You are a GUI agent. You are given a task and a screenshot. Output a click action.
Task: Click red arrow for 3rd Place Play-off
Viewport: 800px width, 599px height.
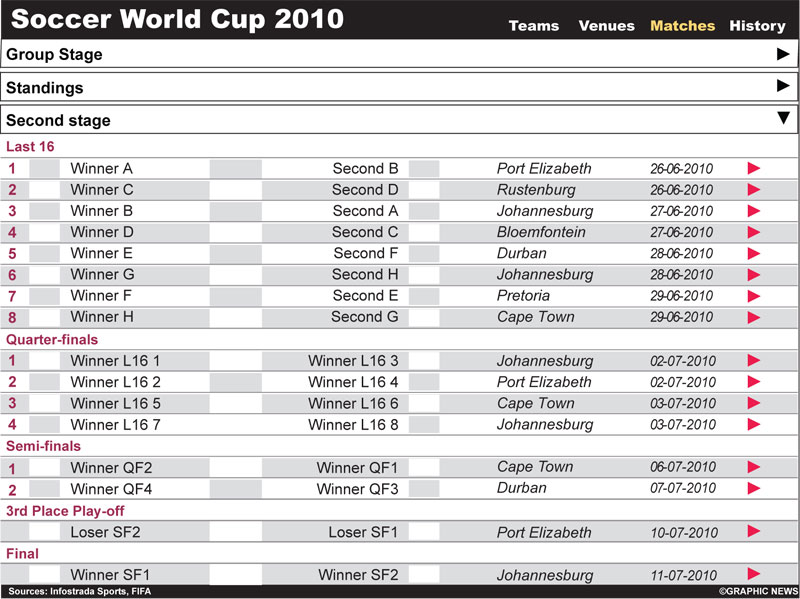click(x=754, y=533)
